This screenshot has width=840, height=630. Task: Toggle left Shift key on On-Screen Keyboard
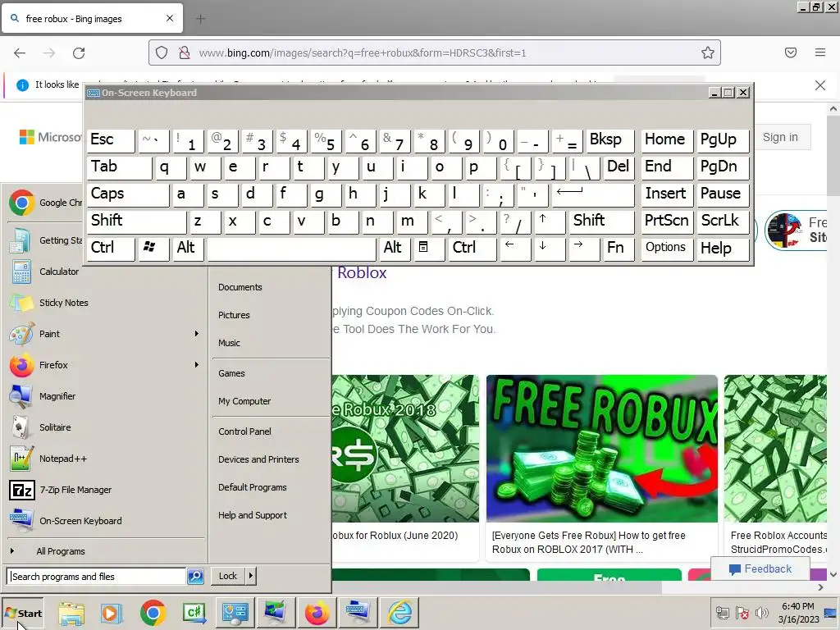pos(137,221)
